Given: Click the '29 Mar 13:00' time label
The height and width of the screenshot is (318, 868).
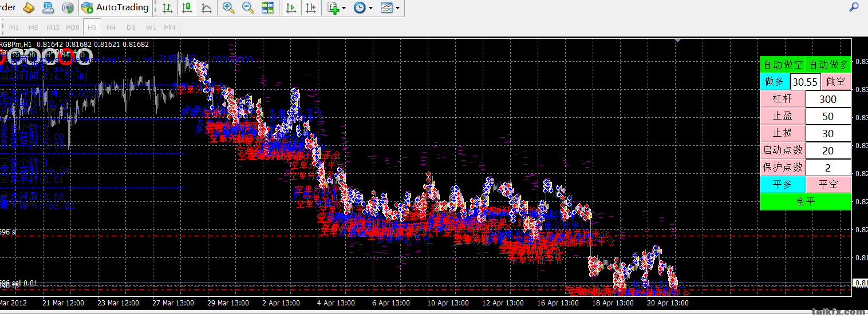Looking at the screenshot, I should point(228,303).
